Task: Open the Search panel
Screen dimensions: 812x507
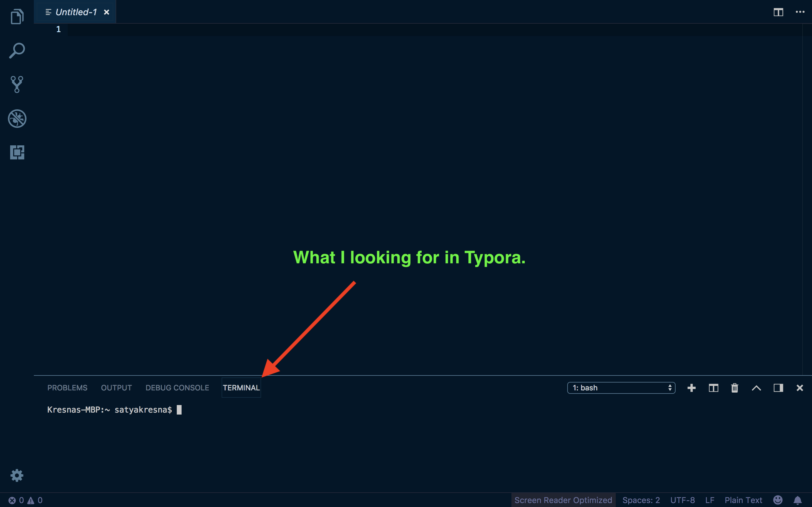Action: point(17,51)
